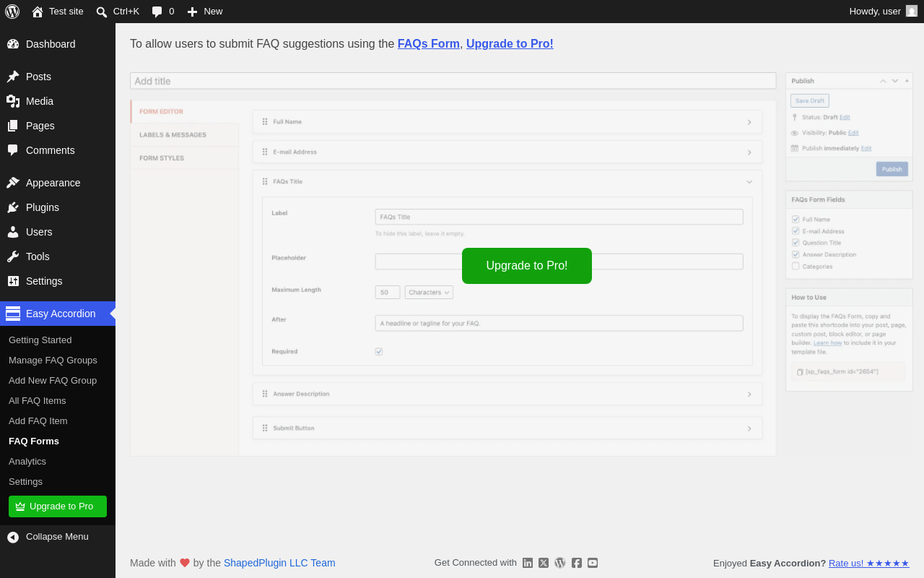Click the Pages icon in the sidebar
924x578 pixels.
click(13, 126)
